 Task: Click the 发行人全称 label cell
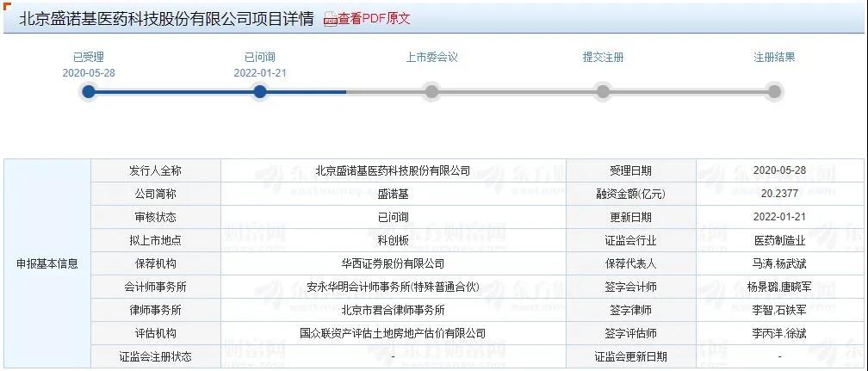coord(156,171)
